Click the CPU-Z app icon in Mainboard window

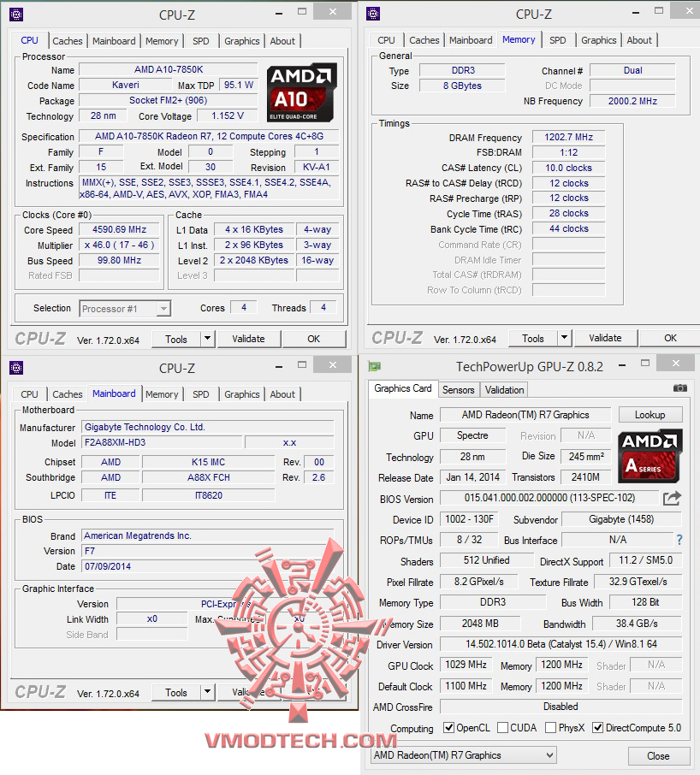pyautogui.click(x=16, y=368)
